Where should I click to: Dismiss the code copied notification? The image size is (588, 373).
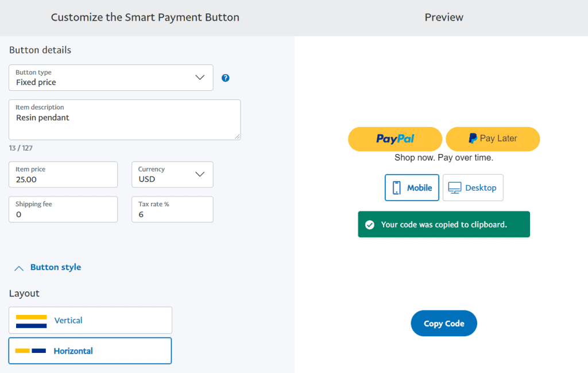click(444, 224)
